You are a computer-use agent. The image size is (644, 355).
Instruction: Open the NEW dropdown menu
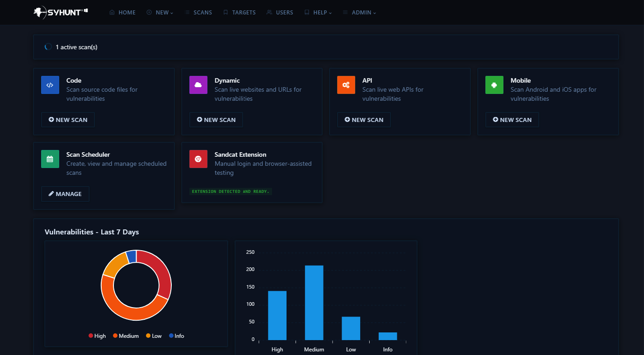point(160,13)
